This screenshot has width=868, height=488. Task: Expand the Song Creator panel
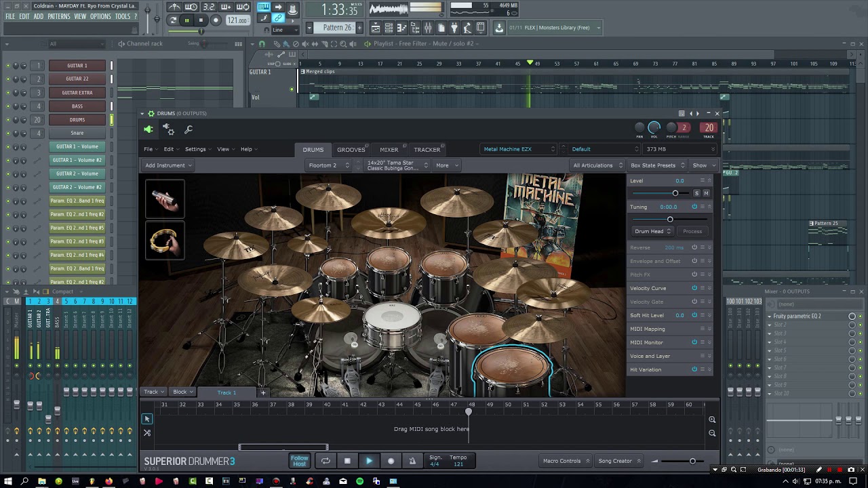coord(619,461)
